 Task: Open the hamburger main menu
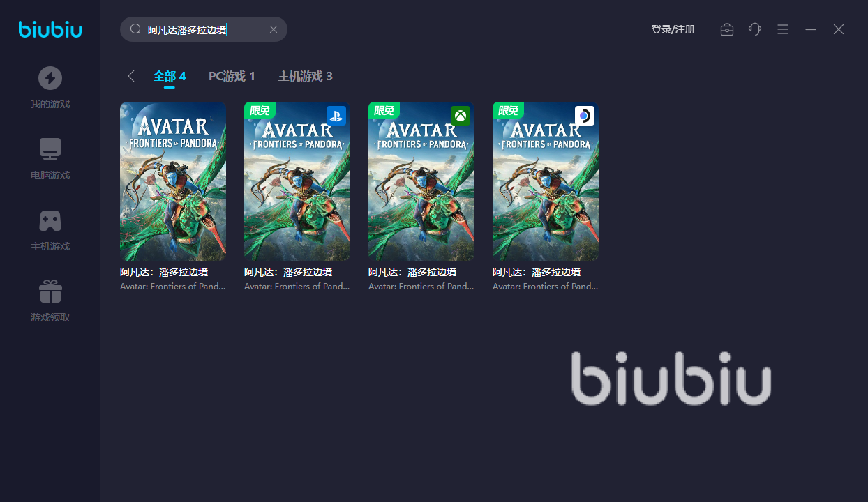coord(783,29)
